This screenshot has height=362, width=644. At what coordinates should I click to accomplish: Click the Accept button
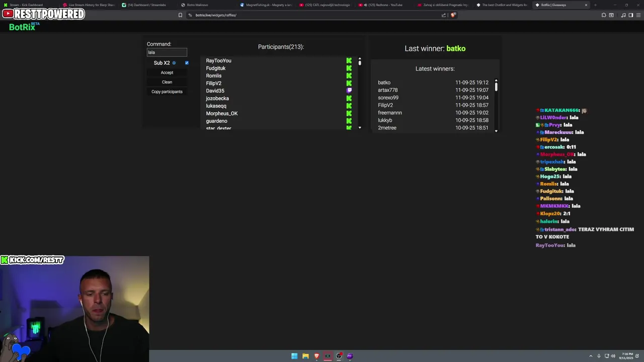pos(167,72)
